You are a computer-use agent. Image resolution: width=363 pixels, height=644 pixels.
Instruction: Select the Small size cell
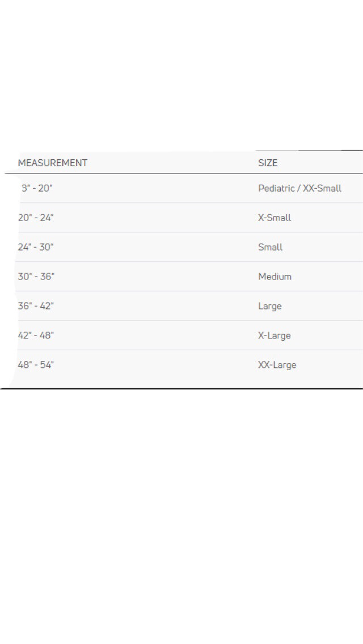[x=270, y=247]
